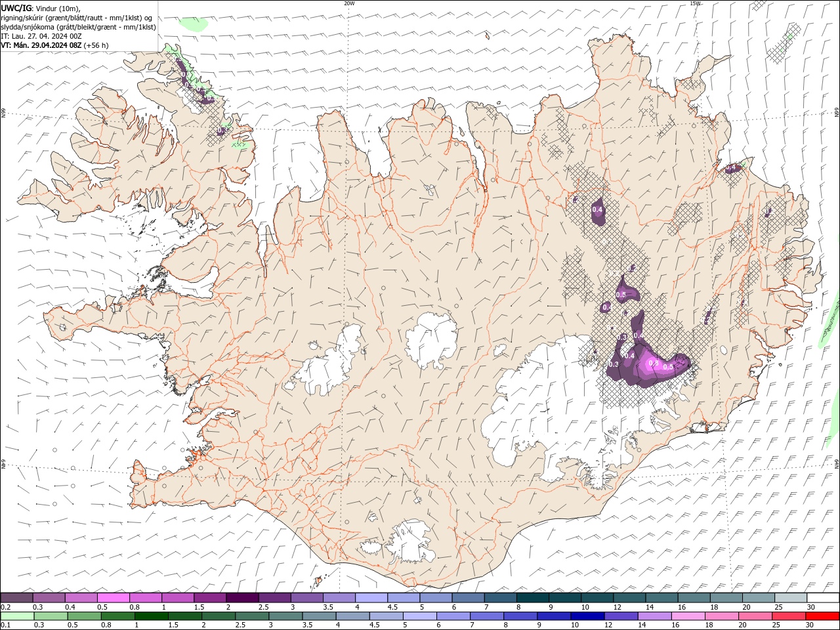Image resolution: width=840 pixels, height=630 pixels.
Task: Click the 'VT: Mán. 29.04.2024 08Z (+56 h)' text
Action: pos(55,45)
